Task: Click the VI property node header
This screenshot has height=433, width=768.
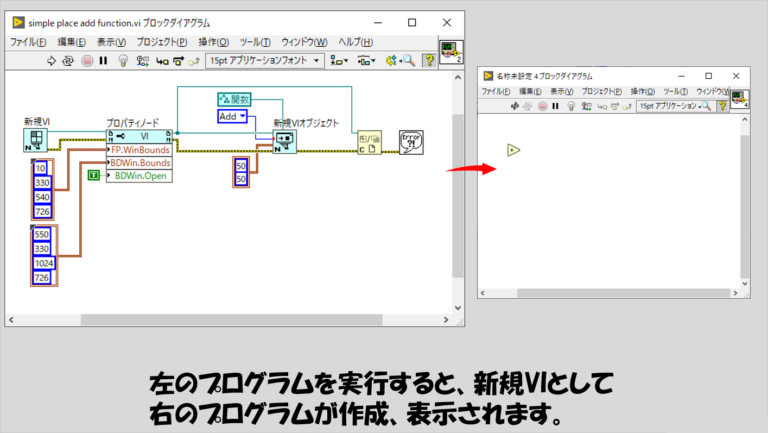Action: [x=140, y=136]
